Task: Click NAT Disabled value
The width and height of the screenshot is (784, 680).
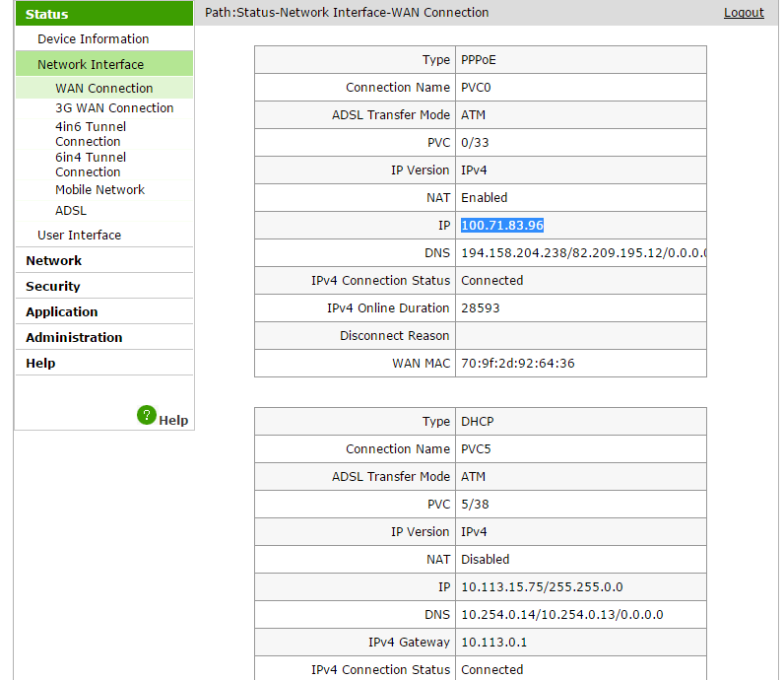Action: pos(485,560)
